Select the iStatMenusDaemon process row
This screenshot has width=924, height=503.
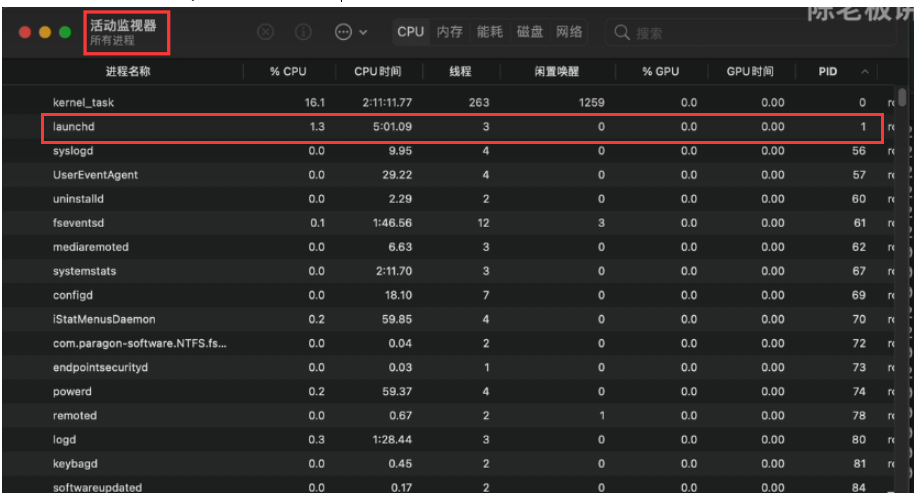click(462, 319)
